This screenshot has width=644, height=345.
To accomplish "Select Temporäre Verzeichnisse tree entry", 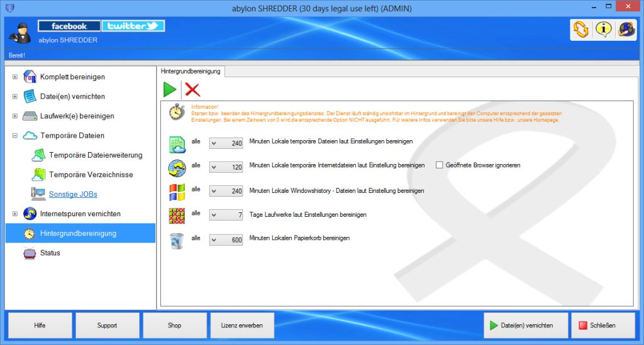I will (x=91, y=175).
